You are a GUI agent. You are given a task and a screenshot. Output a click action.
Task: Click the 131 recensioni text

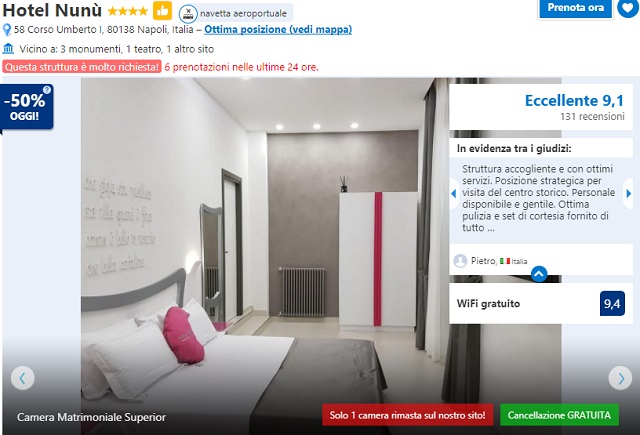[592, 117]
